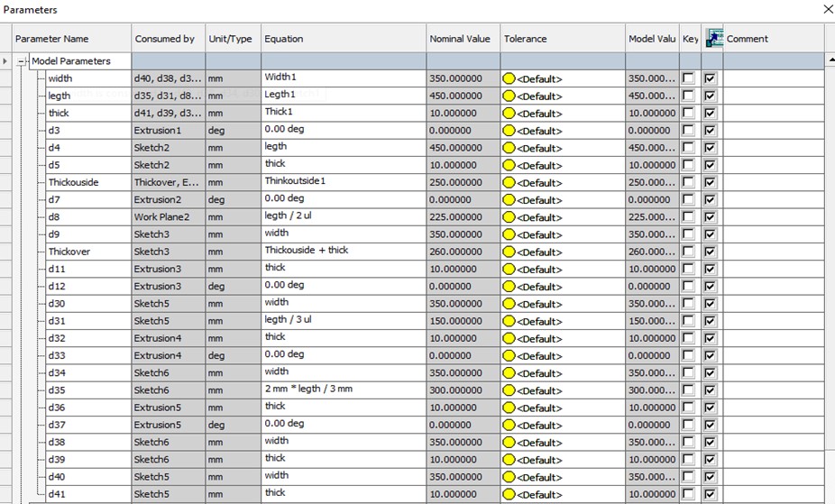
Task: Click the comment cell for width row
Action: (773, 78)
